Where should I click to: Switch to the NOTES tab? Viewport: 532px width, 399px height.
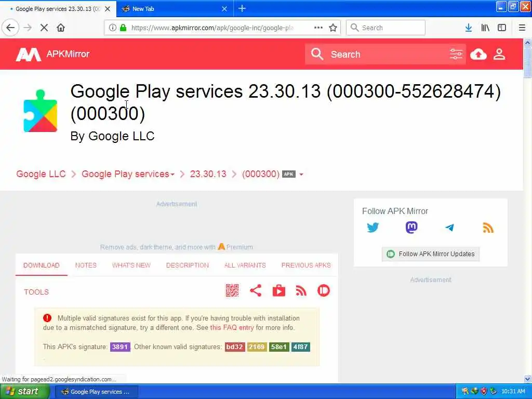(x=86, y=265)
